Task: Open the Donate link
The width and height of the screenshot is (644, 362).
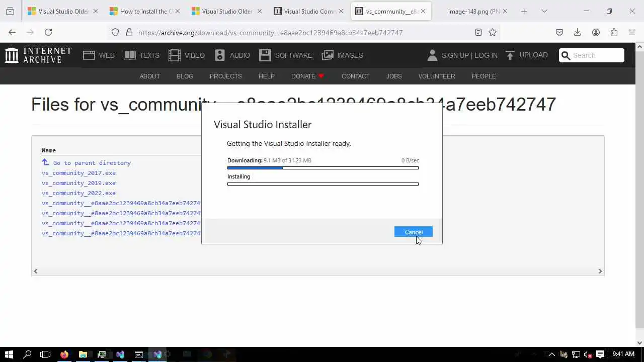Action: pos(307,76)
